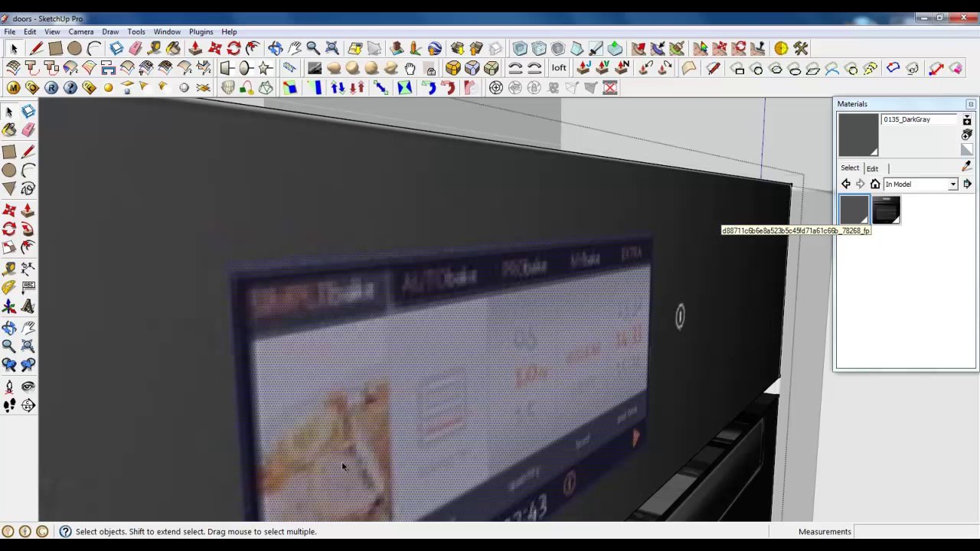Select the pink Eraser tool in top toolbar
The width and height of the screenshot is (980, 551).
tap(136, 49)
